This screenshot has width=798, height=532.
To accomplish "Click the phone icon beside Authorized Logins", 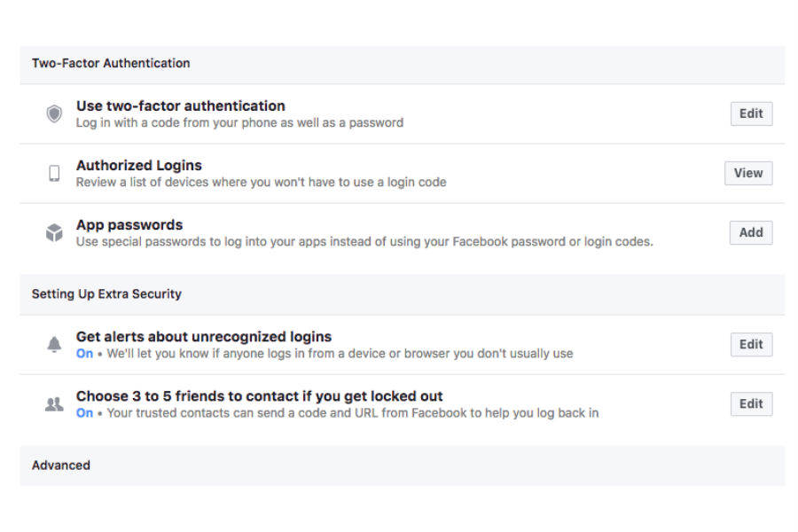I will (x=54, y=173).
